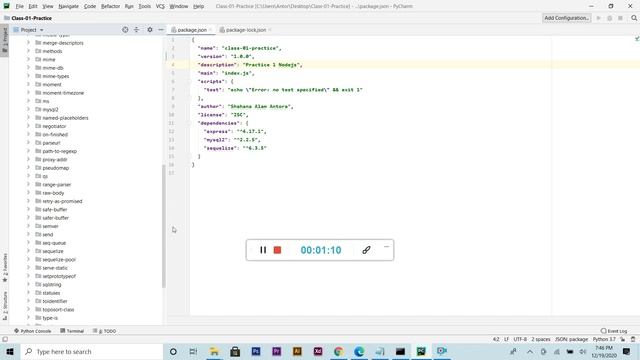Stop the recording with the red square
This screenshot has height=360, width=640.
pyautogui.click(x=277, y=250)
